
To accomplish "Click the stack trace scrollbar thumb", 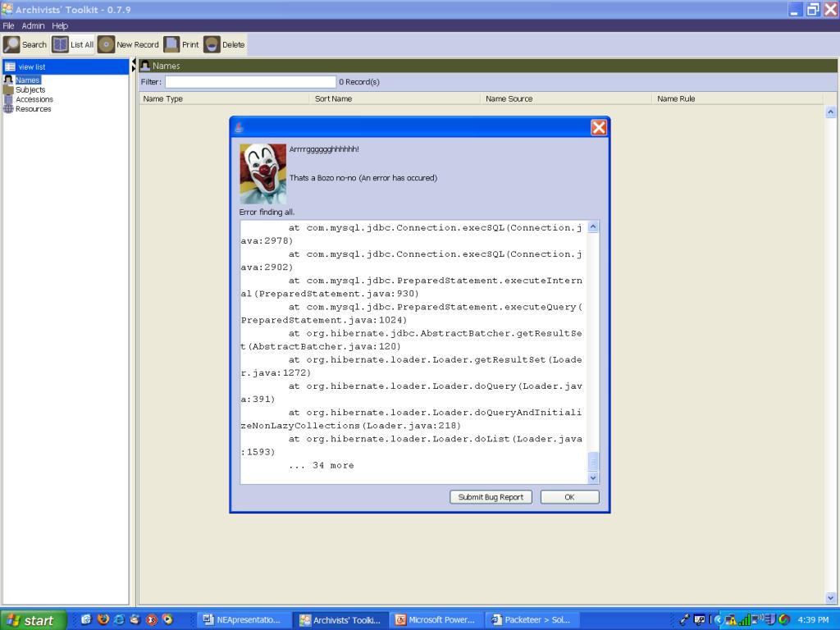I will [593, 461].
